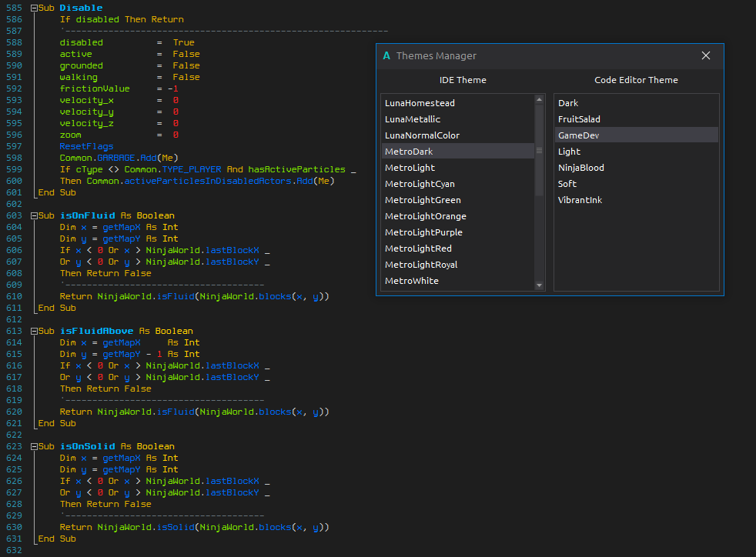Collapse the isFluidAbove sub fold marker
Viewport: 756px width, 557px height.
pyautogui.click(x=34, y=331)
